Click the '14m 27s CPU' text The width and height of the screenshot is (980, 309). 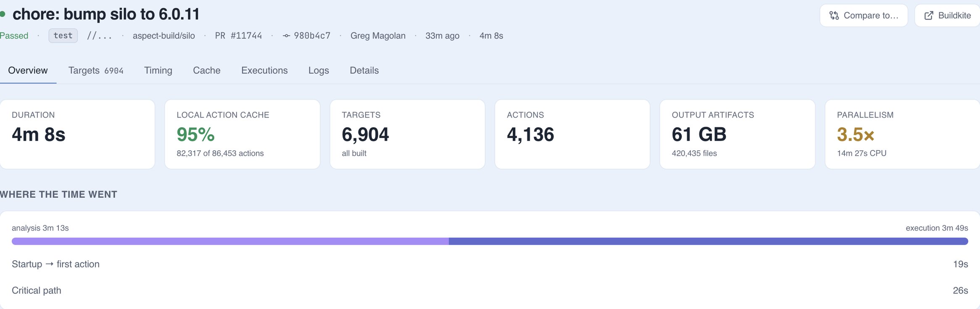(x=861, y=153)
